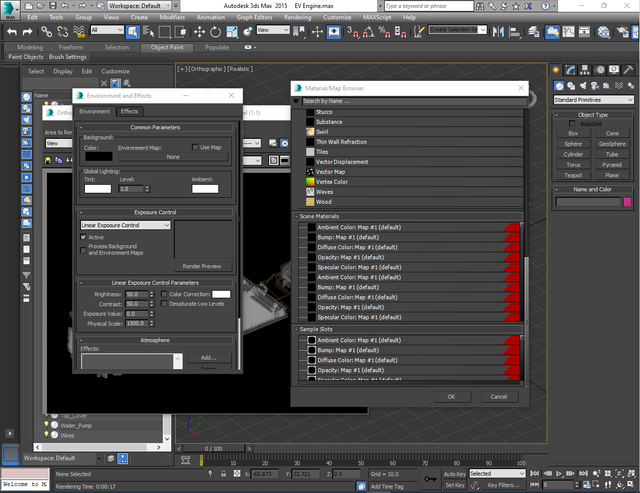
Task: Switch to the Populate ribbon tab
Action: [217, 47]
